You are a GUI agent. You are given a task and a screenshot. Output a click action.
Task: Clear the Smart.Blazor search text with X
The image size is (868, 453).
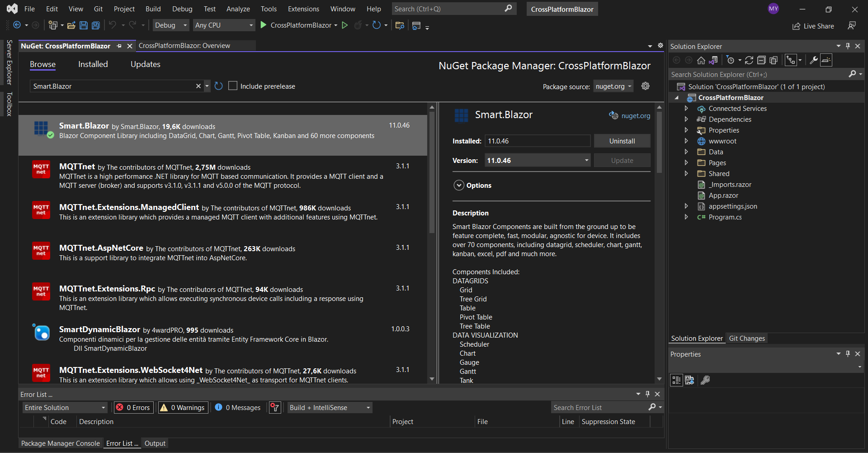198,86
